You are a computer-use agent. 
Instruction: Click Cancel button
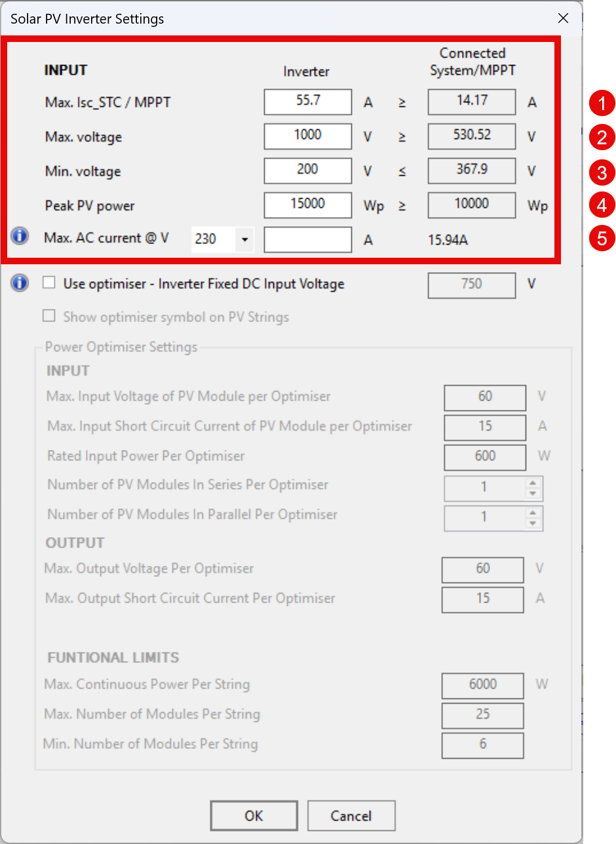(x=351, y=816)
